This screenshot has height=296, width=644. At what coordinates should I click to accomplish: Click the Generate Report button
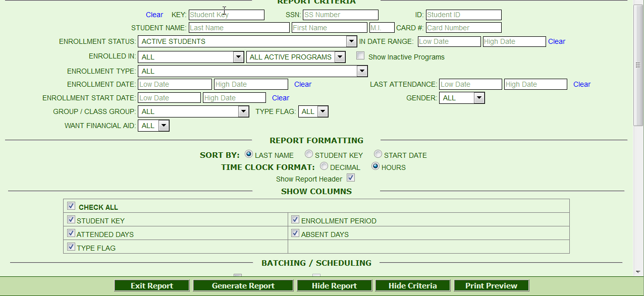pyautogui.click(x=243, y=285)
